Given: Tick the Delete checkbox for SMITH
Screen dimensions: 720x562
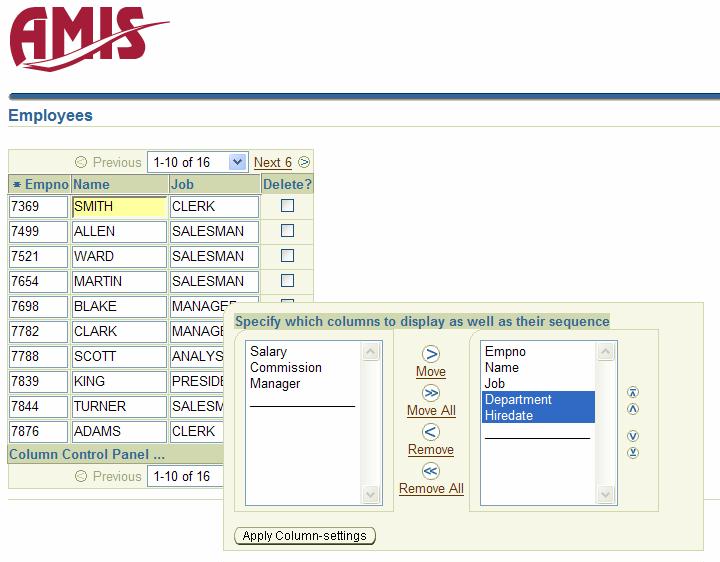Looking at the screenshot, I should click(287, 206).
